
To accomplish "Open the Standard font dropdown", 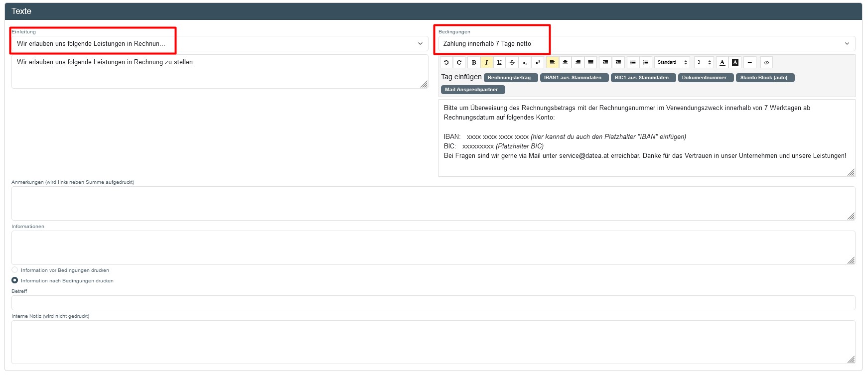I will pos(672,62).
